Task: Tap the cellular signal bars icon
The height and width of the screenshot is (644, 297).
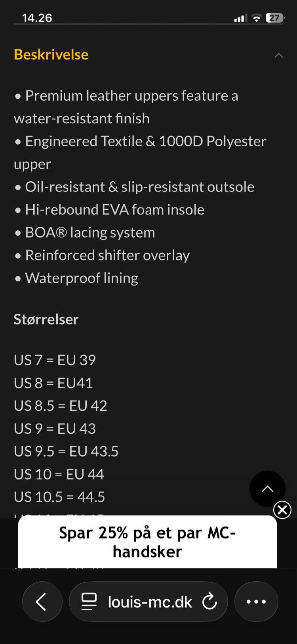Action: 240,18
